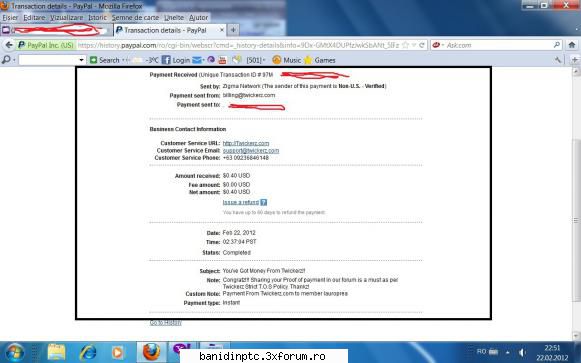Image resolution: width=581 pixels, height=363 pixels.
Task: Click the Facebook Login toolbar icon
Action: pos(176,60)
